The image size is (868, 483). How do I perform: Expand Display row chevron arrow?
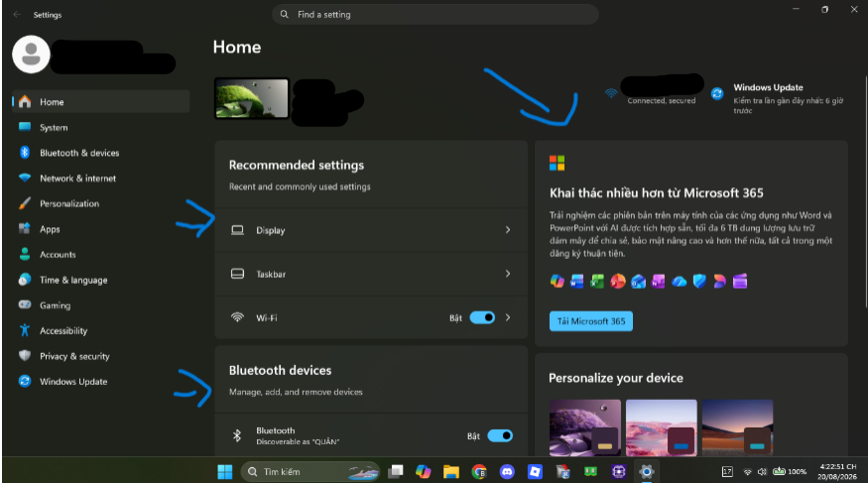(508, 230)
